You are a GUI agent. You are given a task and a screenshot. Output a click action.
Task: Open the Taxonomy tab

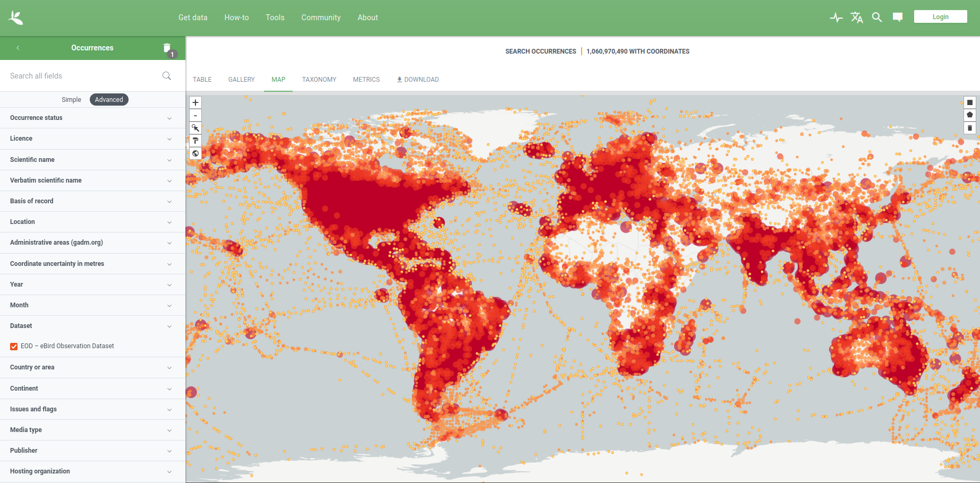[x=319, y=80]
